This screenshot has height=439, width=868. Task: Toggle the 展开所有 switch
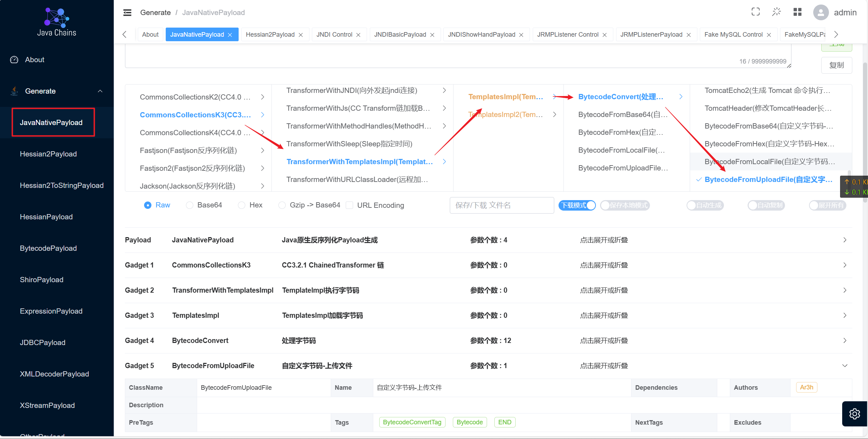828,205
